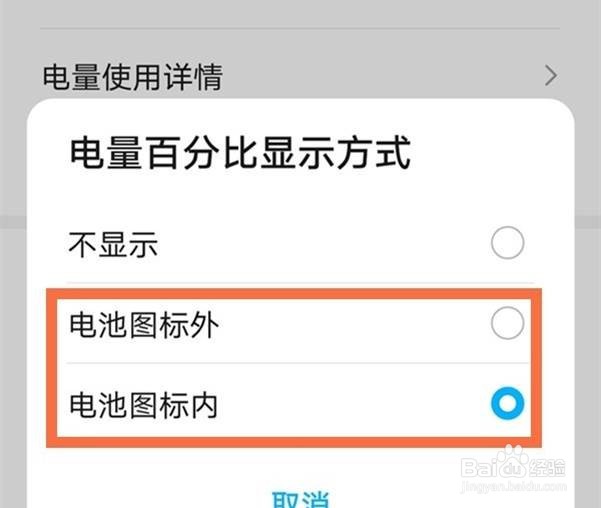Tap blank space in the 电池图标内 row
This screenshot has width=601, height=508.
point(353,405)
